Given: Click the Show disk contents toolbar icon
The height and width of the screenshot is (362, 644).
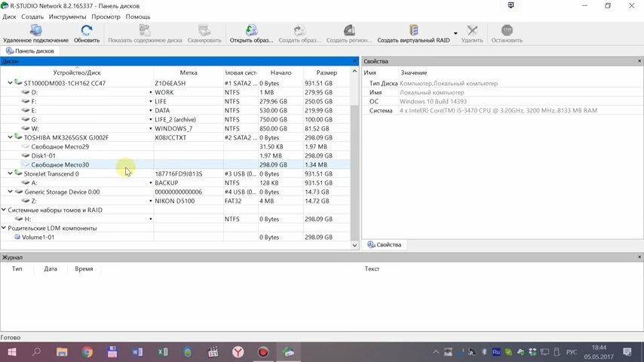Looking at the screenshot, I should click(x=145, y=33).
